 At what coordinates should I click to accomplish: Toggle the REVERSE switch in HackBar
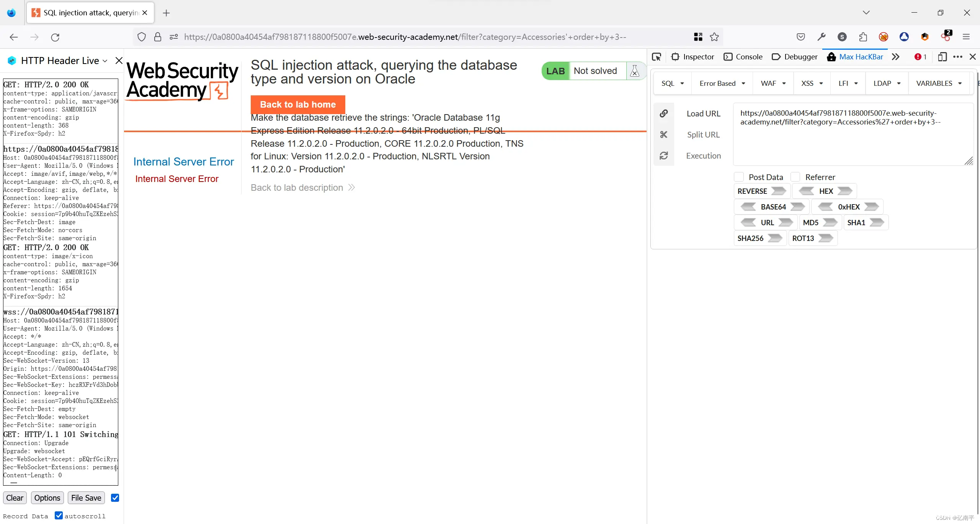[x=778, y=191]
